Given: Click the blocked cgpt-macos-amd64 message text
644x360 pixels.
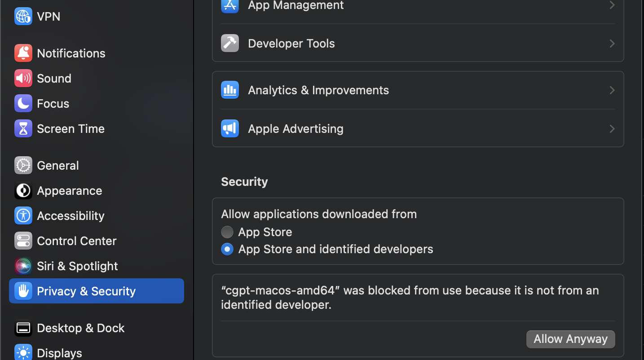Looking at the screenshot, I should [410, 298].
